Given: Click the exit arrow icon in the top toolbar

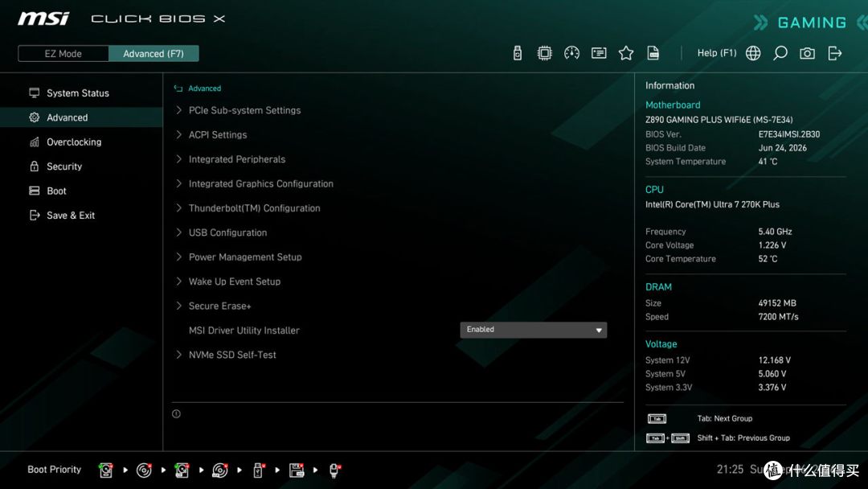Looking at the screenshot, I should click(x=835, y=53).
